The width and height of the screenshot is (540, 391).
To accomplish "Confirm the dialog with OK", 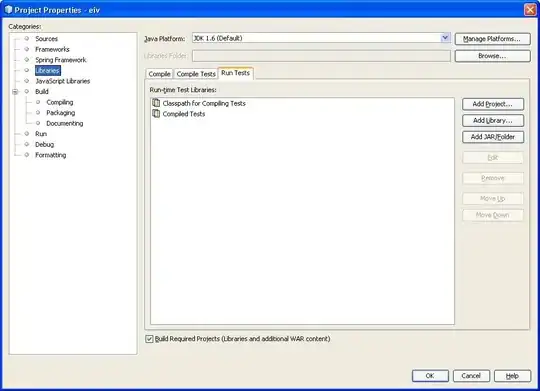I will 430,376.
